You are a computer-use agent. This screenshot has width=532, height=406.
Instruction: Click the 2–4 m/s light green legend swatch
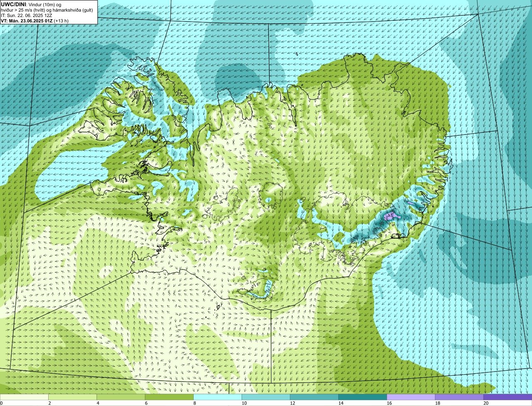click(x=72, y=397)
